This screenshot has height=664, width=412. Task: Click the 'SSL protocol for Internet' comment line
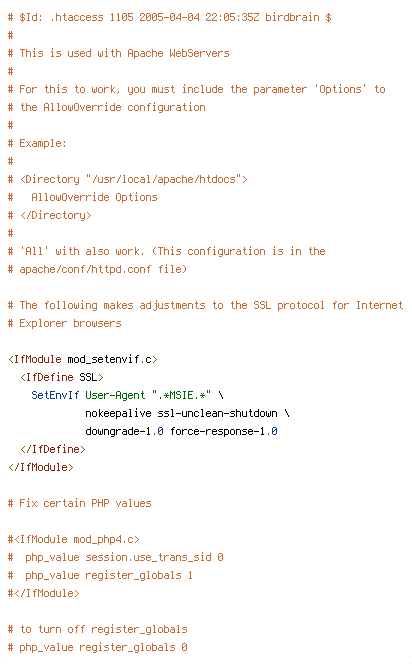click(205, 305)
